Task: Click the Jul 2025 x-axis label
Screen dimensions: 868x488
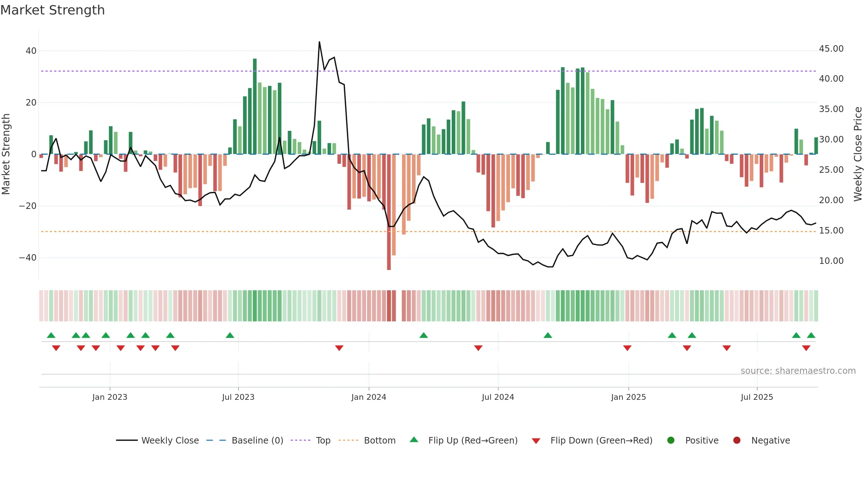Action: 757,397
